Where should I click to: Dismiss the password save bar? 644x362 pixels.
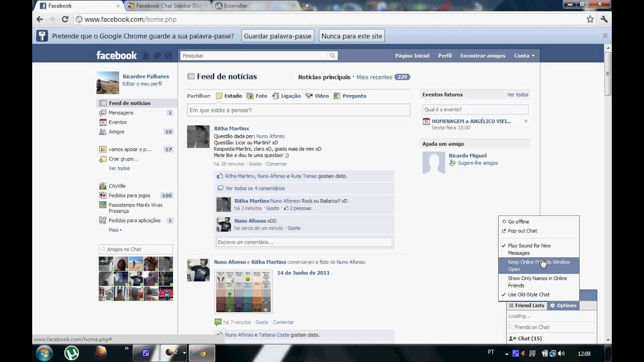pyautogui.click(x=605, y=36)
